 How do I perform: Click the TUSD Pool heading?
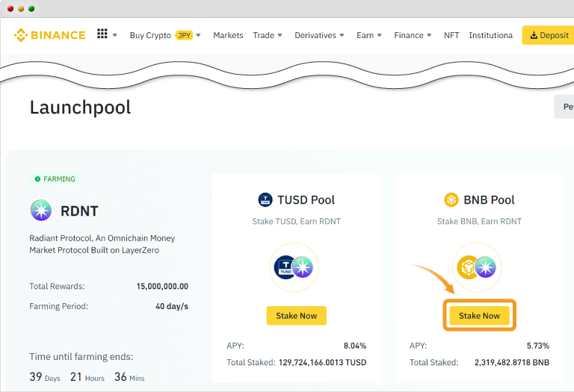pos(306,200)
